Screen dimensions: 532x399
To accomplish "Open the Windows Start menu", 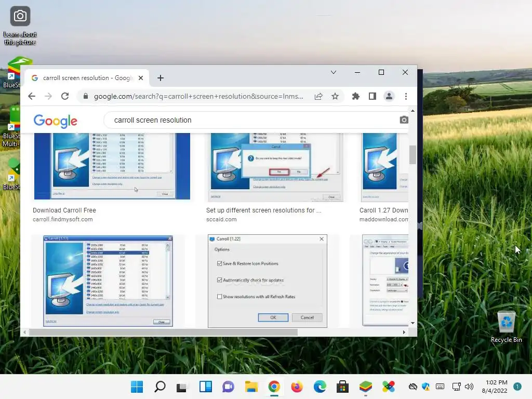I will (x=137, y=387).
